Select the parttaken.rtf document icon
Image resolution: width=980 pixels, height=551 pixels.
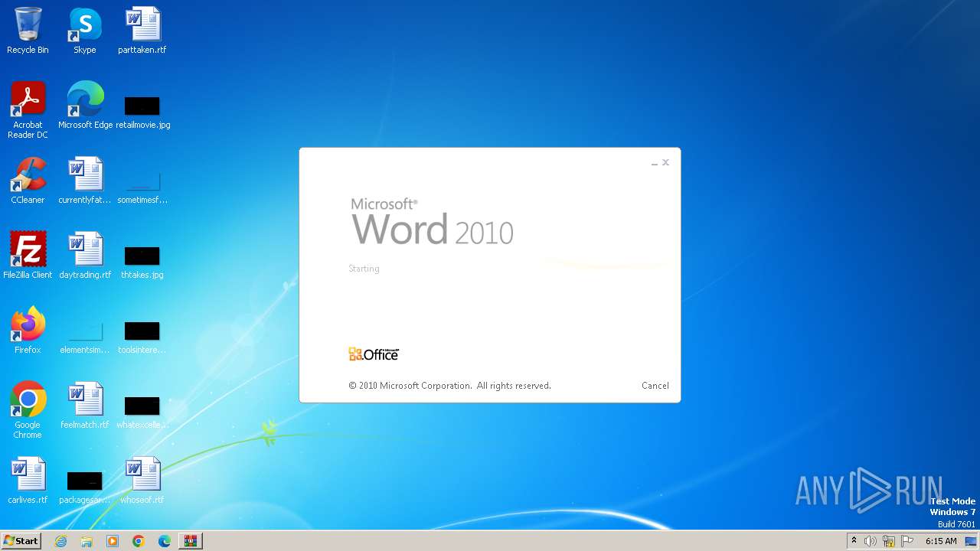[x=142, y=31]
